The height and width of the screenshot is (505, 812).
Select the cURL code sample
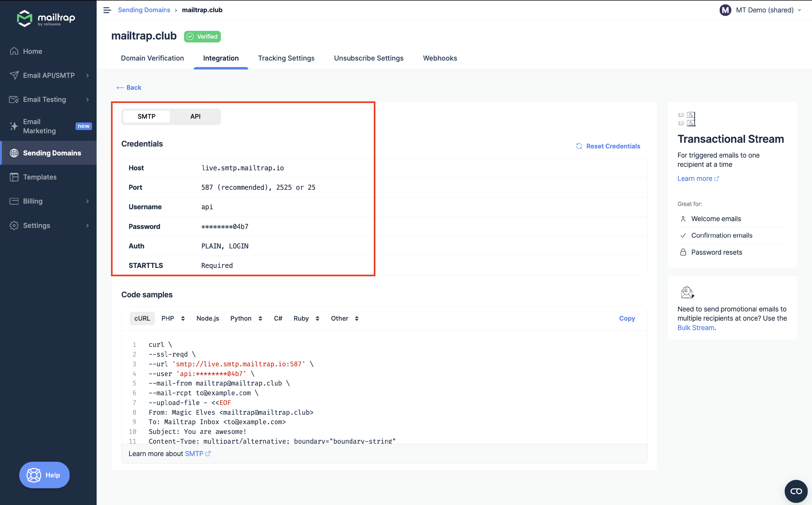pyautogui.click(x=142, y=318)
